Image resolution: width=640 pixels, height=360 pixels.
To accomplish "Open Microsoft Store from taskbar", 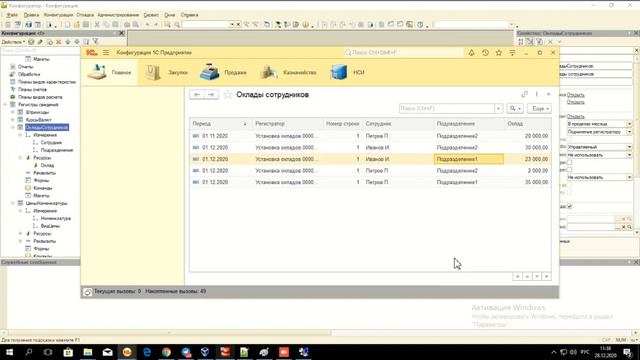I will (68, 352).
